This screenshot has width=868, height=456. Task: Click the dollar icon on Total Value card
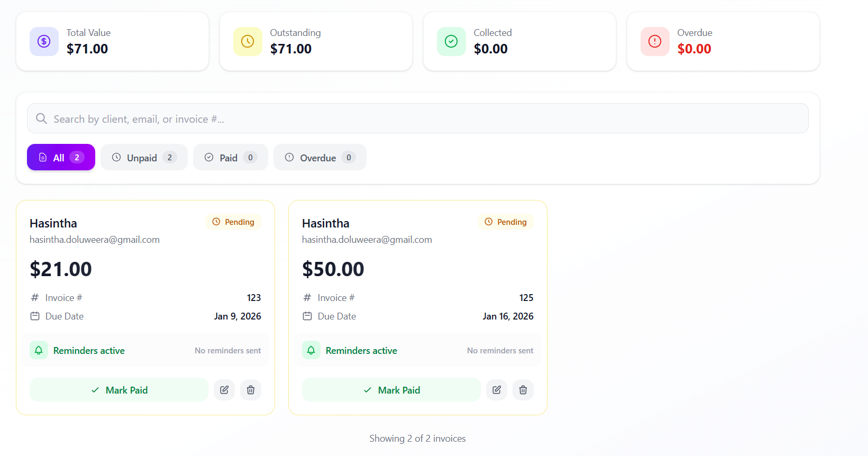44,41
